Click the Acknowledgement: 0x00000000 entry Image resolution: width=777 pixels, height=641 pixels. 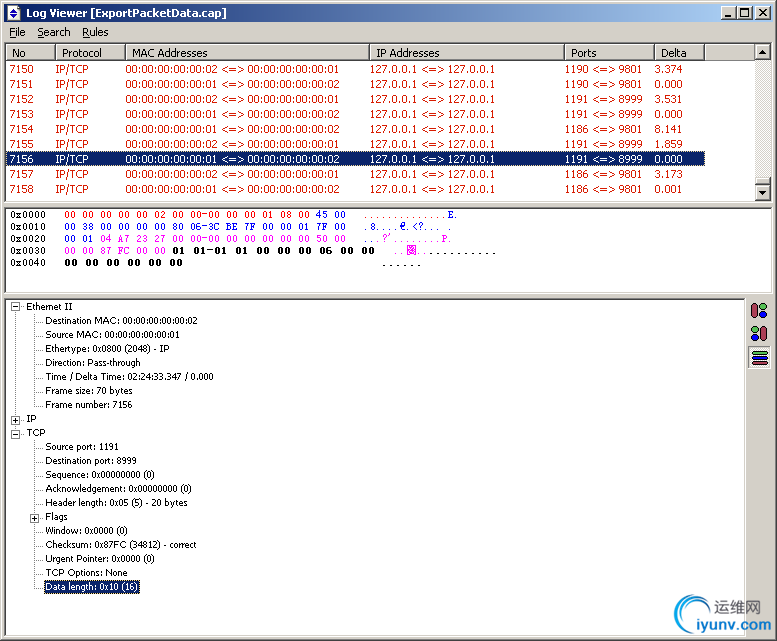click(x=118, y=488)
